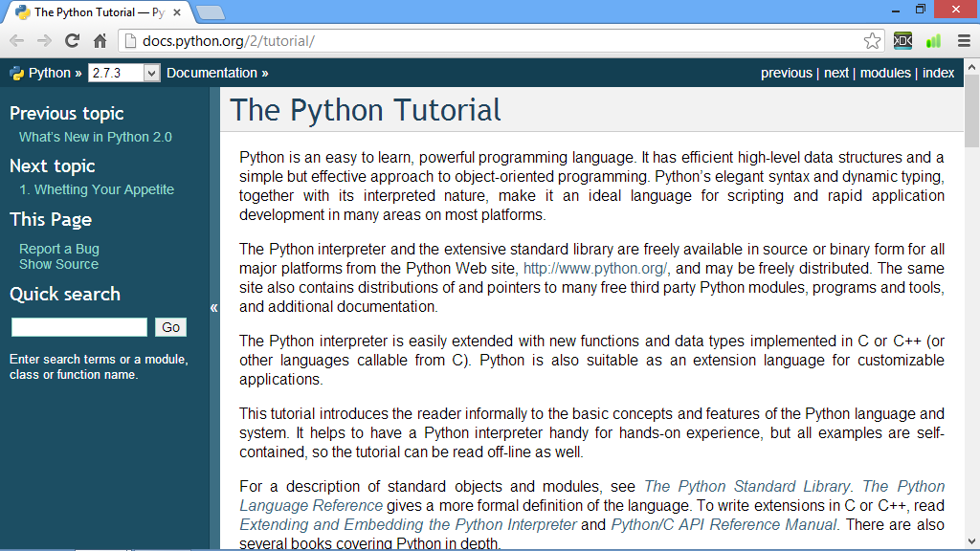Open The Python Standard Library link
980x551 pixels.
(x=746, y=487)
